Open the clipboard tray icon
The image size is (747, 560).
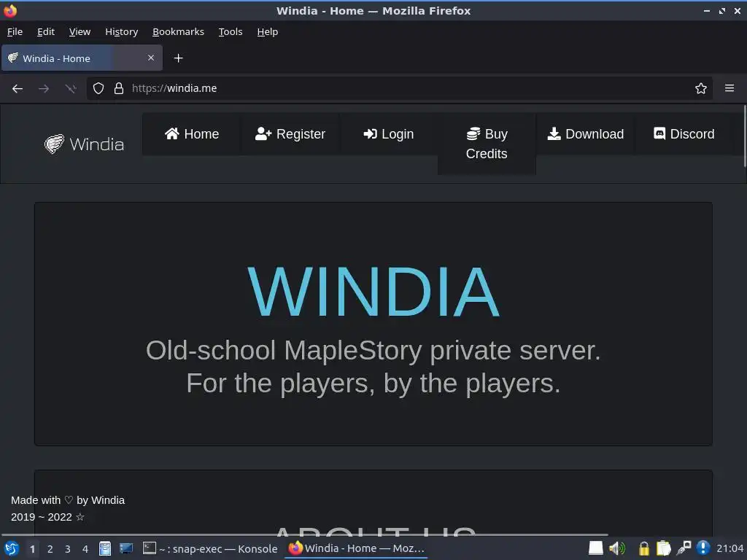pyautogui.click(x=663, y=548)
